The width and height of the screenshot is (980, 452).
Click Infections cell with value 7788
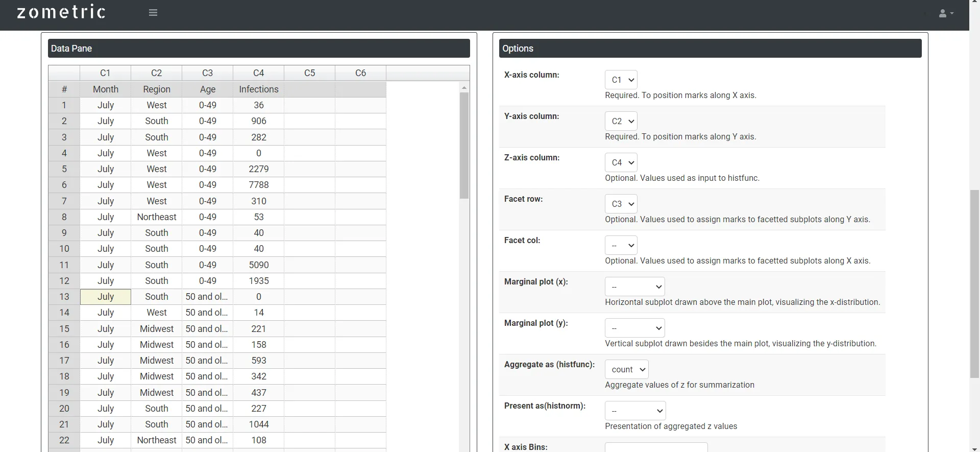click(x=259, y=185)
